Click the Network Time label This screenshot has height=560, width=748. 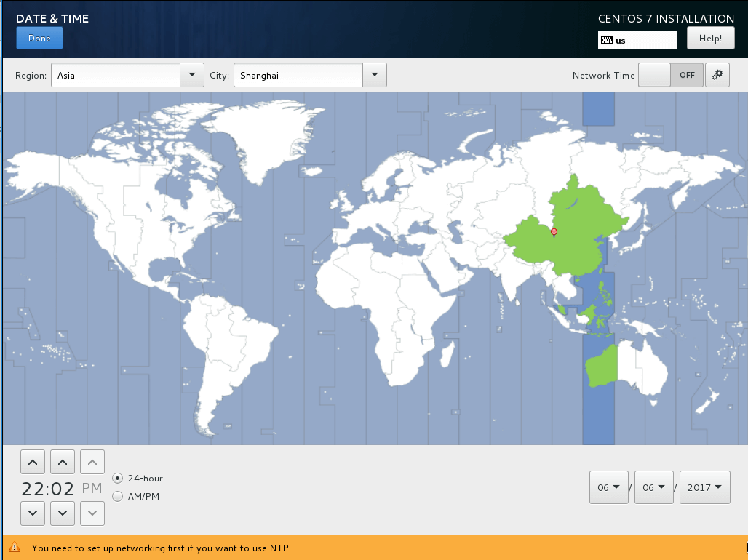click(603, 76)
